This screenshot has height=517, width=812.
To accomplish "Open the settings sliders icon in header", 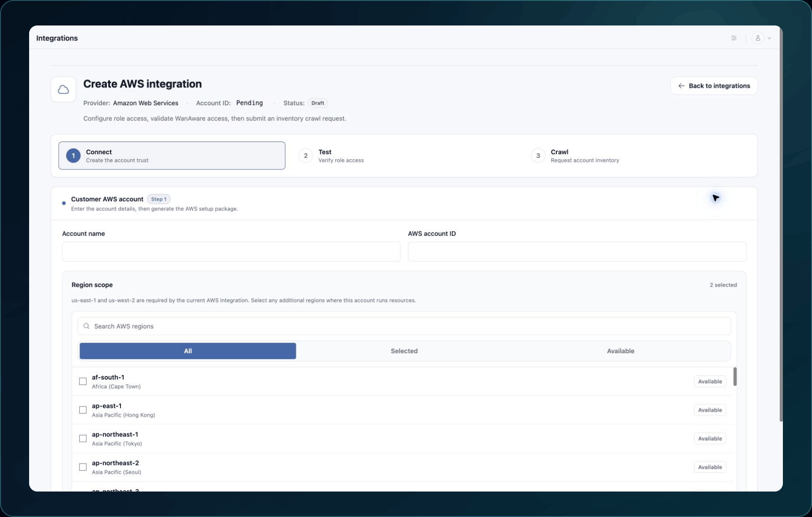I will point(734,38).
